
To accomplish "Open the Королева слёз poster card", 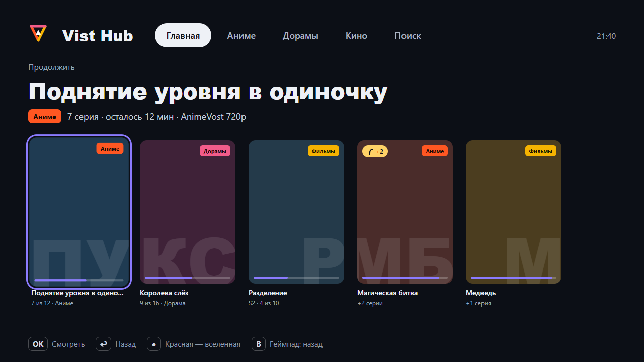I will 188,212.
